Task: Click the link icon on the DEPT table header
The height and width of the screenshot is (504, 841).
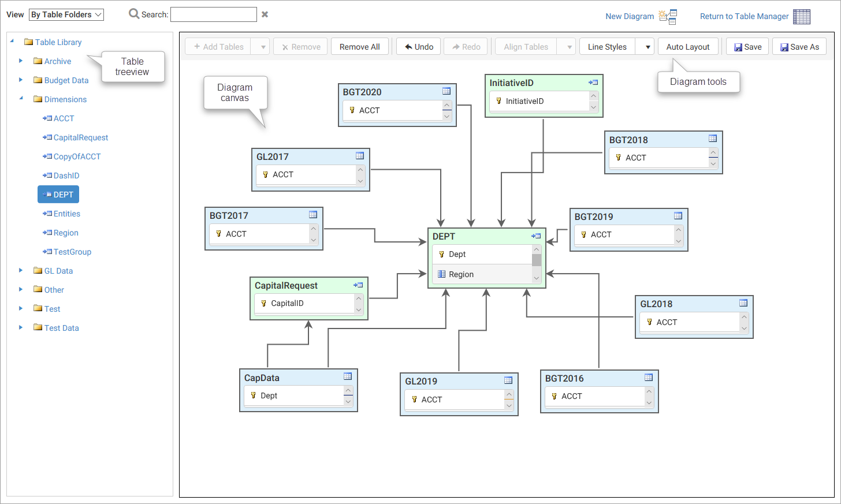Action: click(x=536, y=236)
